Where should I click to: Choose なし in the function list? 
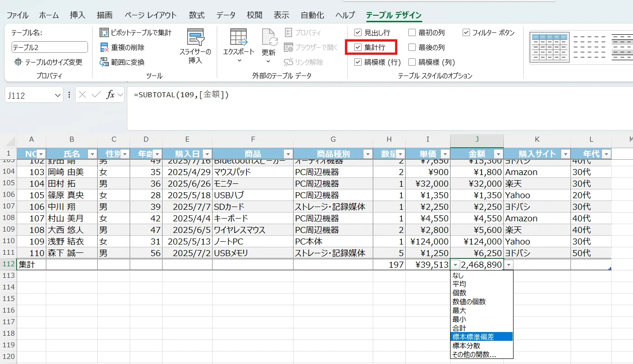point(482,275)
